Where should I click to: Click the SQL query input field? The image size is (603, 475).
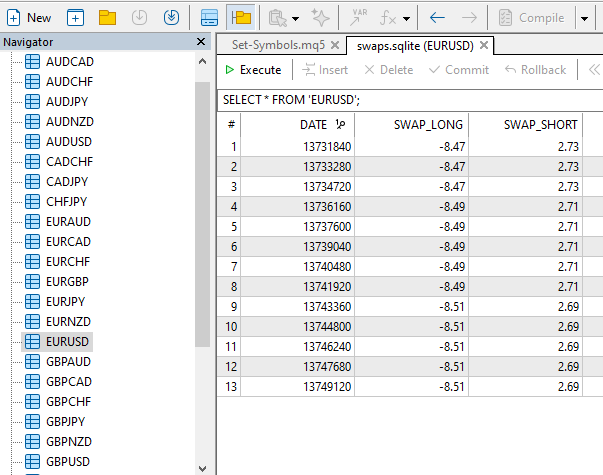click(400, 99)
